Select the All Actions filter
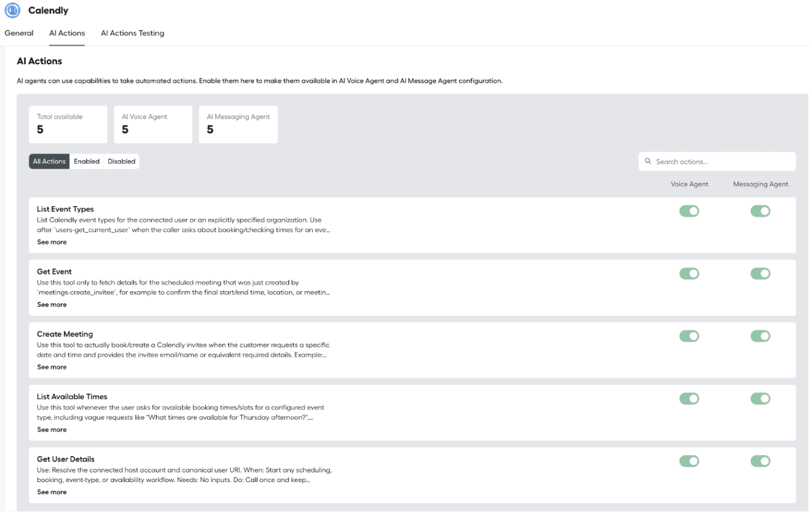The image size is (812, 517). (x=49, y=162)
